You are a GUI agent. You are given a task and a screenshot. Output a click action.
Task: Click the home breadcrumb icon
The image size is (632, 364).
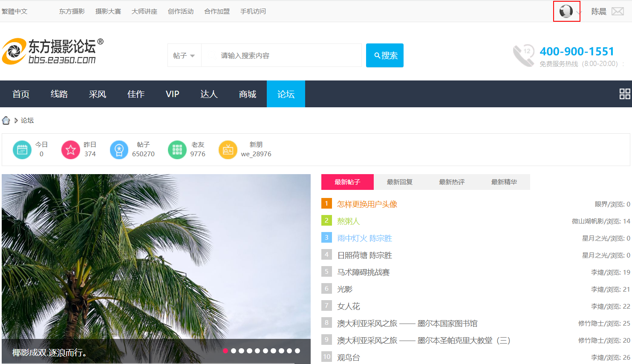click(x=6, y=120)
